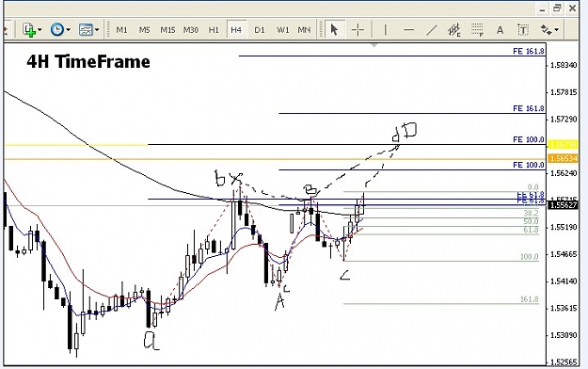
Task: Switch chart to D1 timeframe
Action: click(260, 30)
